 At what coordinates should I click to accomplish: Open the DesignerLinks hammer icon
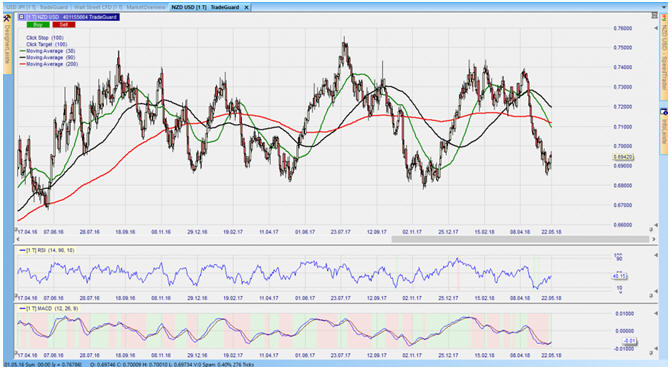point(7,18)
